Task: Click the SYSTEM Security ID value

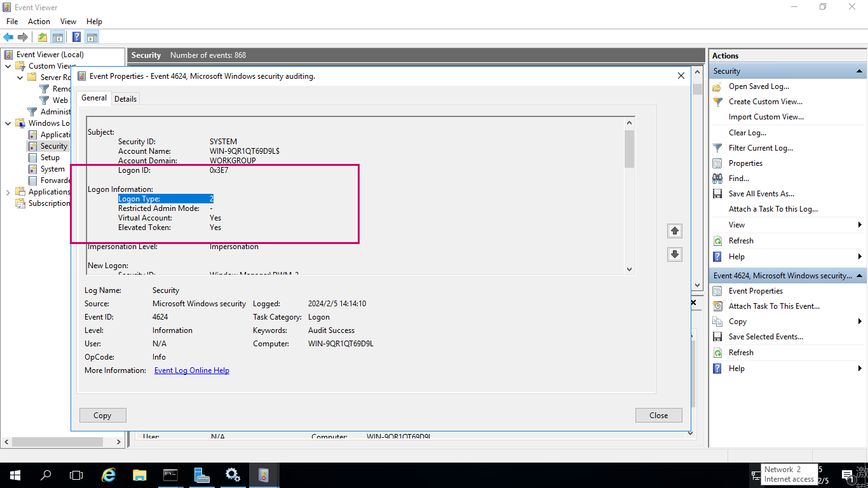Action: [223, 142]
